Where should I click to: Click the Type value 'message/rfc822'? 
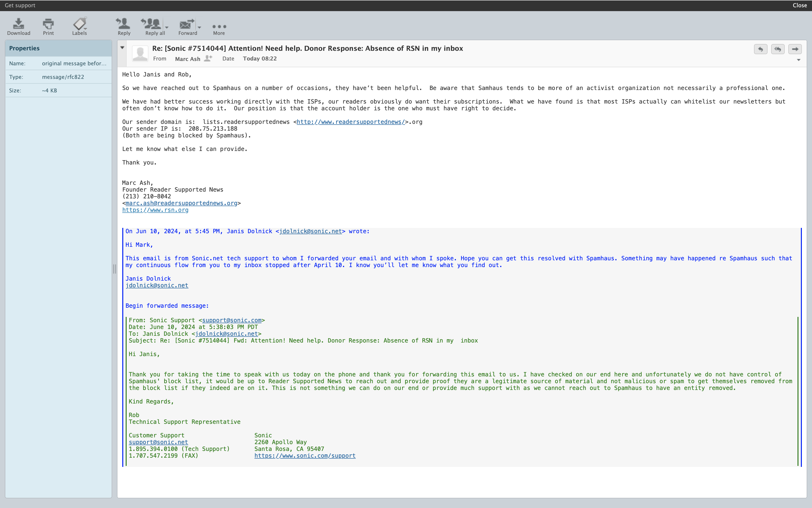pos(63,77)
